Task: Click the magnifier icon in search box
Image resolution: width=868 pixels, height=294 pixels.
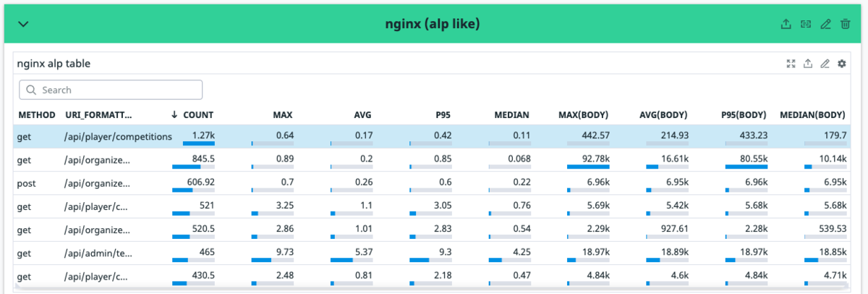Action: [31, 90]
